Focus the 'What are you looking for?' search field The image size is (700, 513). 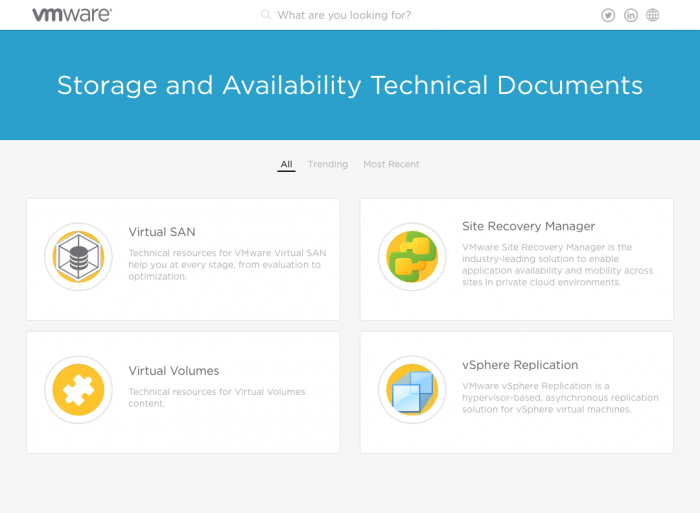[x=344, y=15]
